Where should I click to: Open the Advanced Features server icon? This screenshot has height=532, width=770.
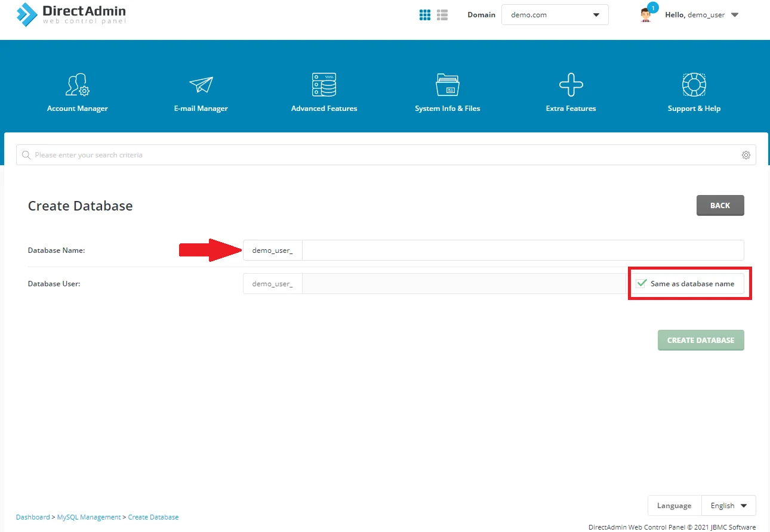[324, 85]
